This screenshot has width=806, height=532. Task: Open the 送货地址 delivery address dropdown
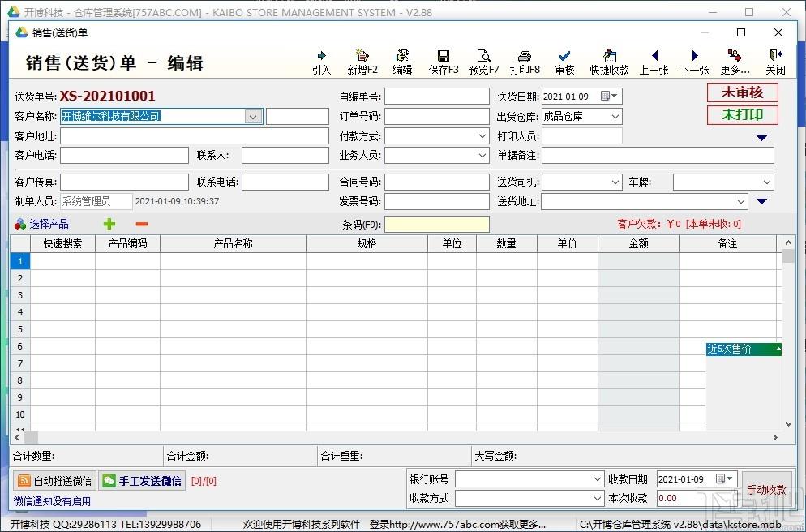[x=740, y=201]
